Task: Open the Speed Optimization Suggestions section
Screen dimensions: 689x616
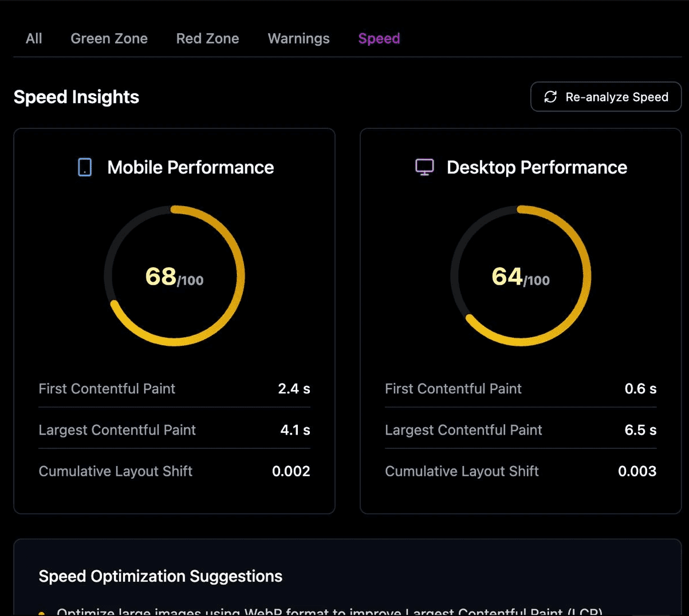Action: 160,576
